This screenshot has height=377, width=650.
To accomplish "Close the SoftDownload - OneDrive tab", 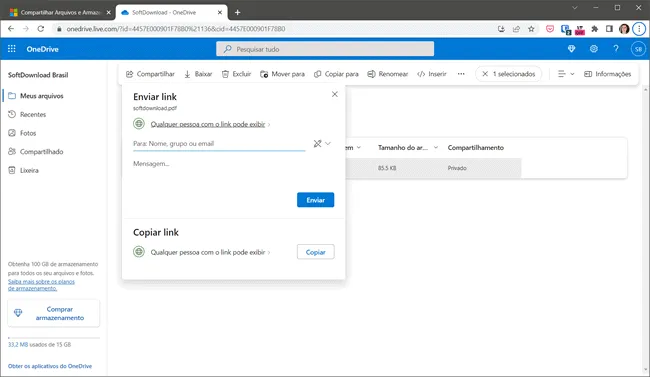I will [220, 12].
